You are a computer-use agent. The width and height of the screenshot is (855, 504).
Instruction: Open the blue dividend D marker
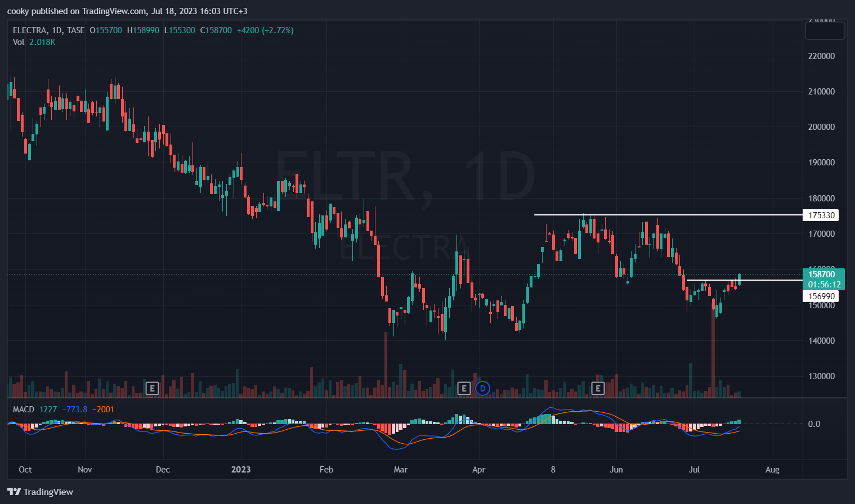(482, 388)
